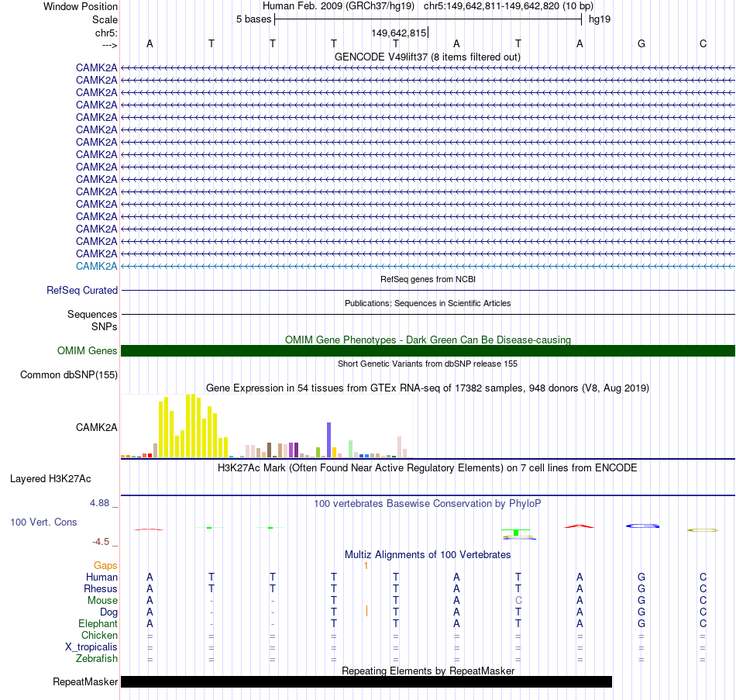The height and width of the screenshot is (700, 736).
Task: Click the 4.88 PhyloP upper scale value
Action: 99,503
